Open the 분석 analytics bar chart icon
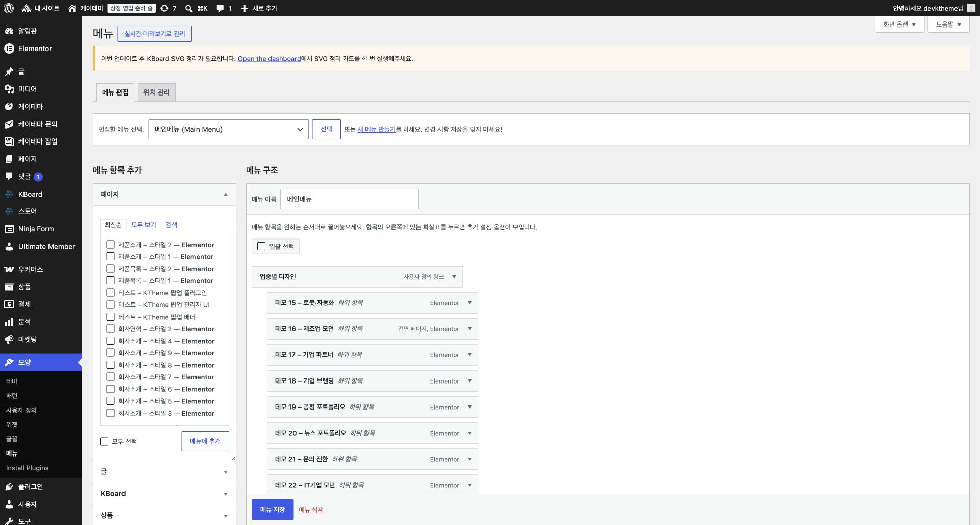 [9, 322]
